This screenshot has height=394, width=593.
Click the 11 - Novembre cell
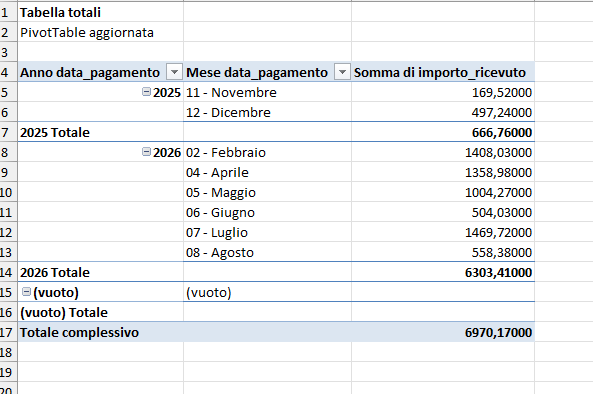(x=267, y=92)
